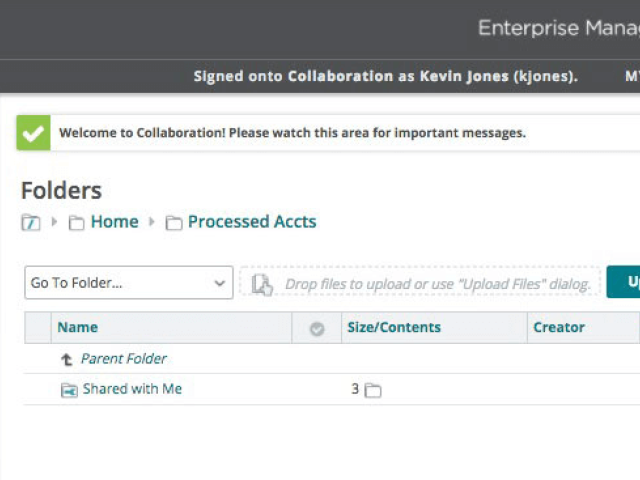Click the Processed Accts breadcrumb link

252,222
